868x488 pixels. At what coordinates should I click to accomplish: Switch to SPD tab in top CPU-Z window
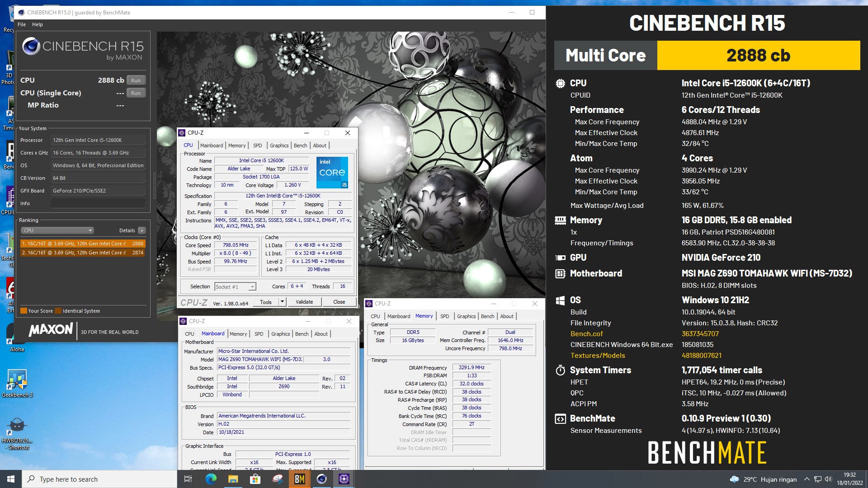(258, 145)
